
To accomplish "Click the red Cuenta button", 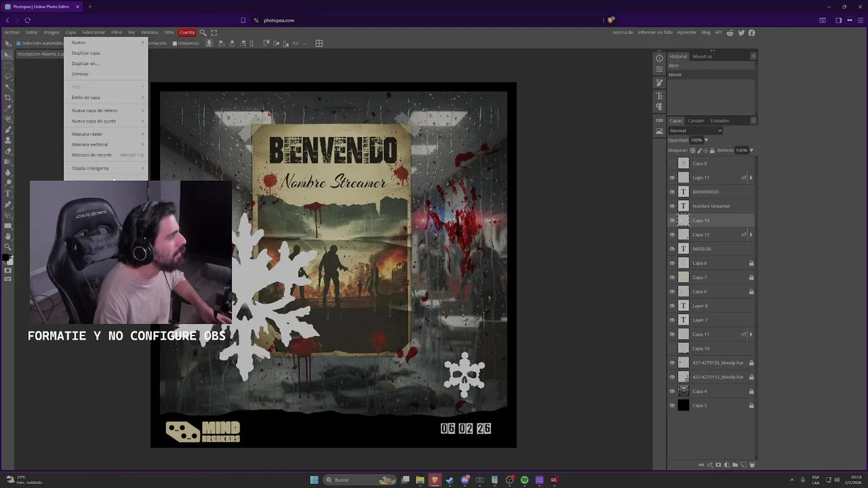I will point(187,33).
